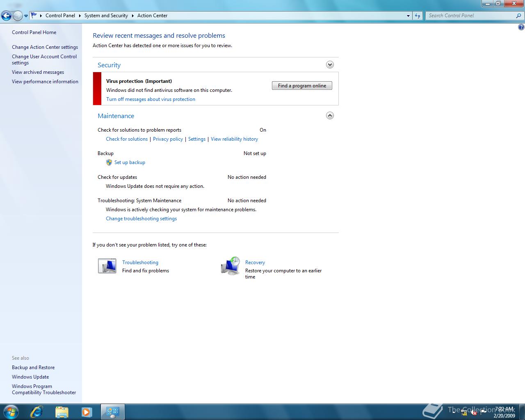Click the muted volume icon in the tray

pos(474,413)
